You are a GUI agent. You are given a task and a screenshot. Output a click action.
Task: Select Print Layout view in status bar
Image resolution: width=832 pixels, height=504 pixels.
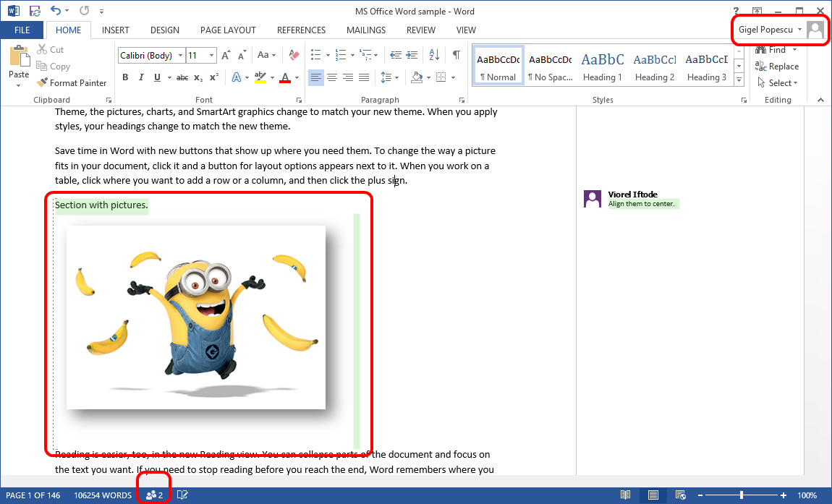click(653, 495)
